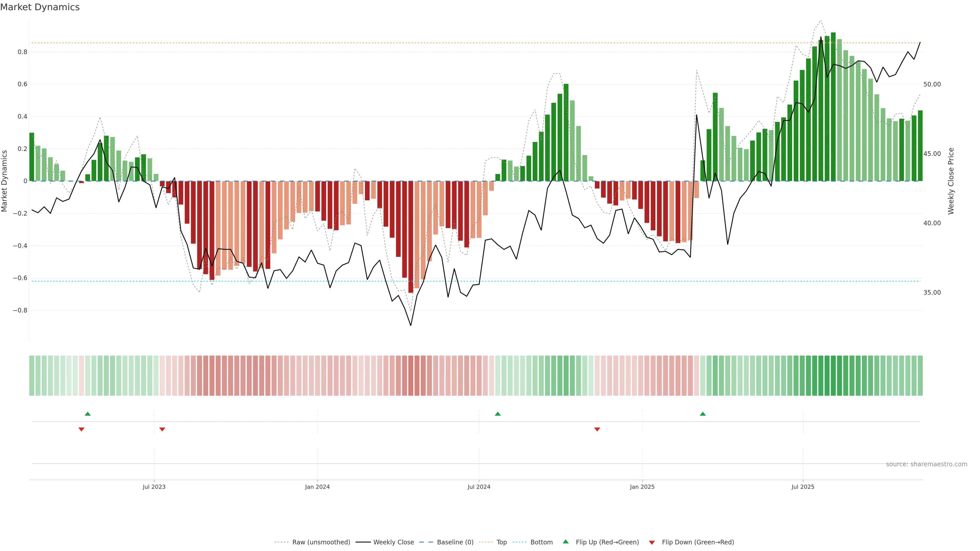Screen dimensions: 980x551
Task: Toggle the Baseline (0) legend entry
Action: (455, 542)
